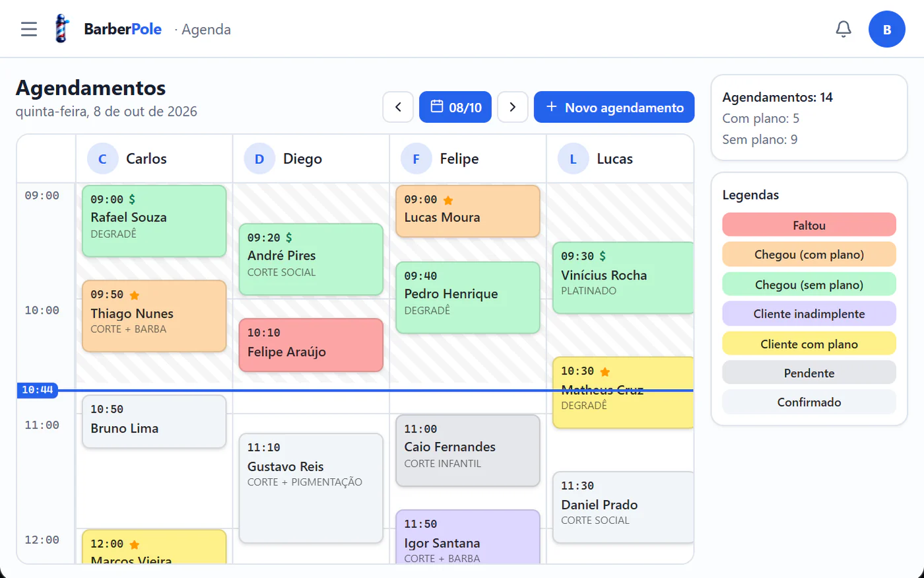This screenshot has width=924, height=578.
Task: Click Diego's avatar initial D
Action: click(259, 159)
